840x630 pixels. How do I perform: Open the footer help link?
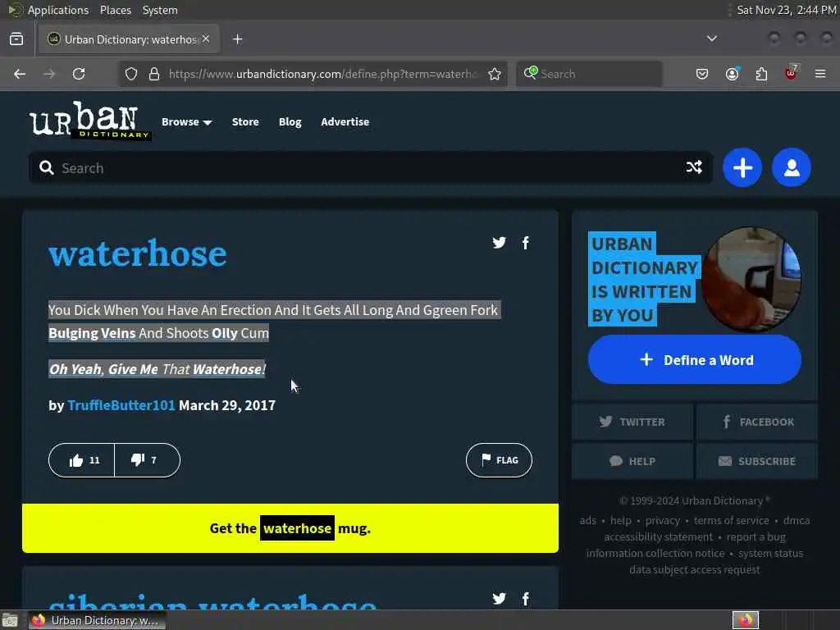(621, 520)
